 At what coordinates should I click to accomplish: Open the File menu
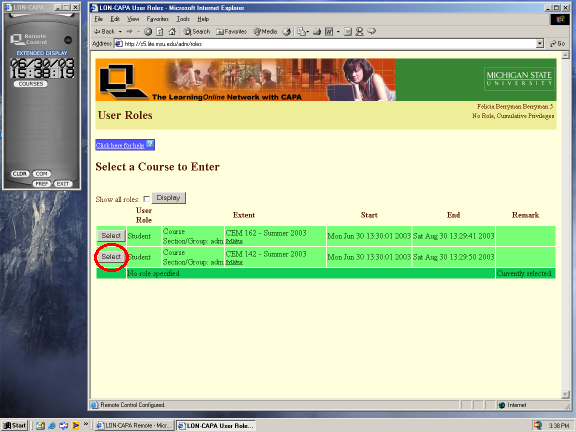tap(98, 19)
